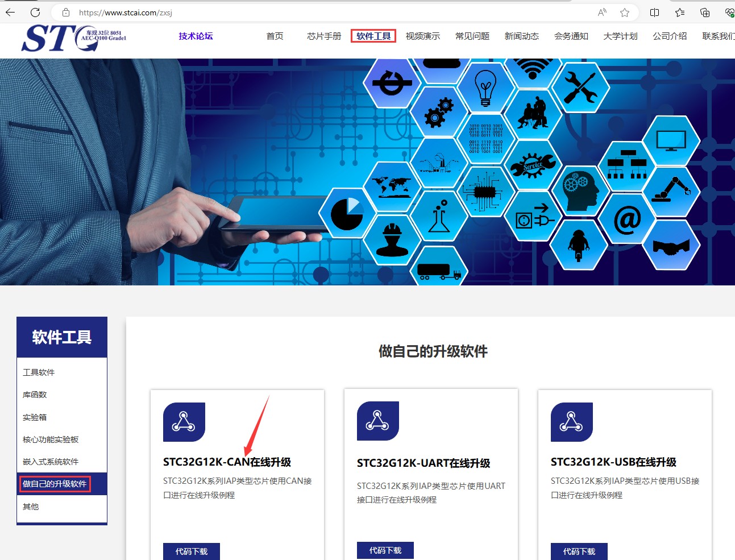Select 做自己的升级软件 in the sidebar
Image resolution: width=735 pixels, height=560 pixels.
(x=62, y=484)
